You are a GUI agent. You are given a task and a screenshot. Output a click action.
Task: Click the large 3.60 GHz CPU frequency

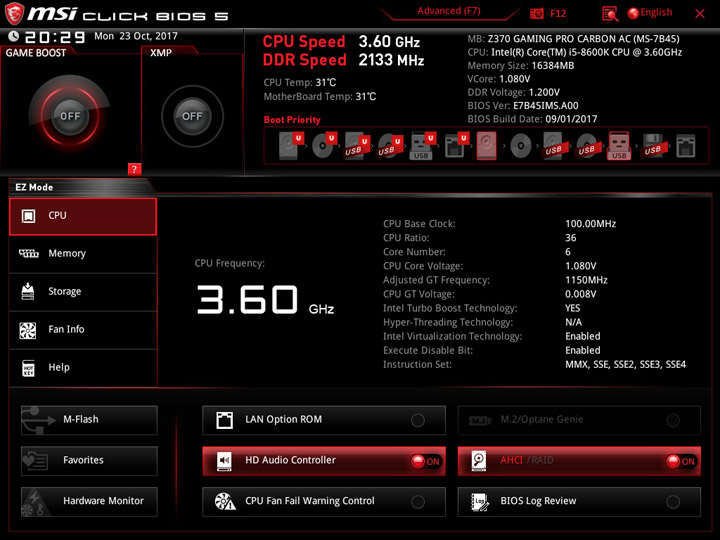(x=265, y=300)
